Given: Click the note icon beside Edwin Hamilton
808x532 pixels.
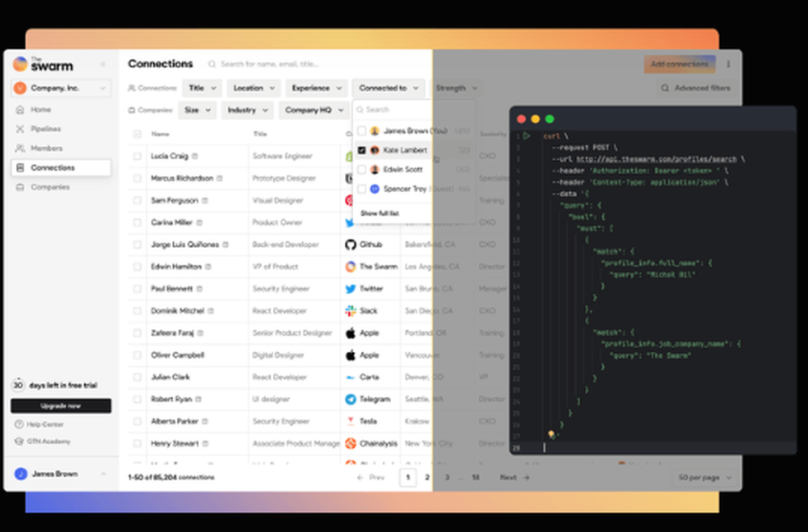Looking at the screenshot, I should pyautogui.click(x=208, y=266).
